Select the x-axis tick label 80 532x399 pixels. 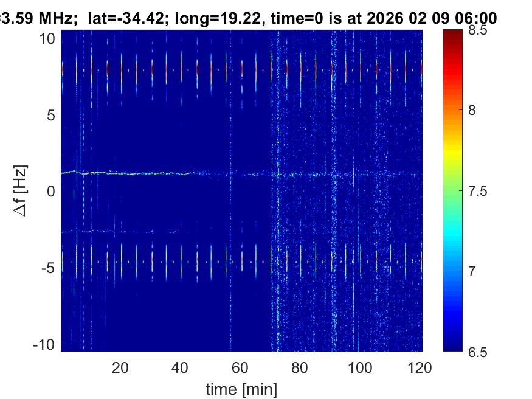[300, 367]
